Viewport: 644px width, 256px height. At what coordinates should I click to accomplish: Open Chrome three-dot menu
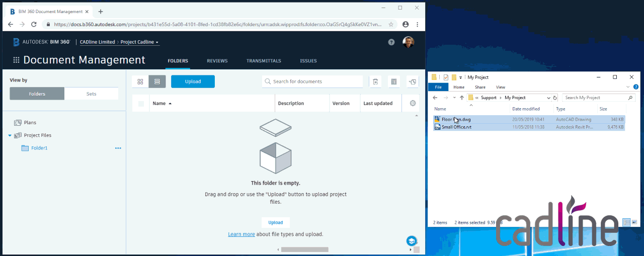point(418,24)
